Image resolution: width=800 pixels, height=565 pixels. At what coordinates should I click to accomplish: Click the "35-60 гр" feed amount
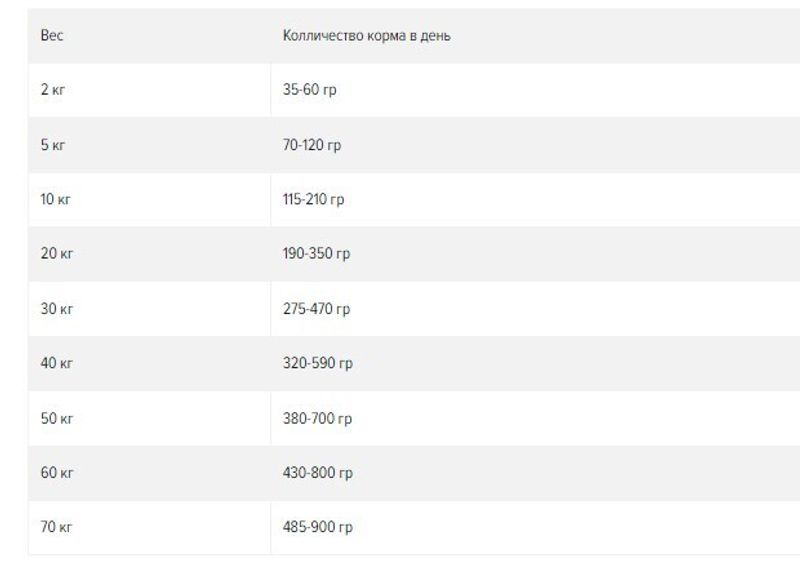(310, 90)
